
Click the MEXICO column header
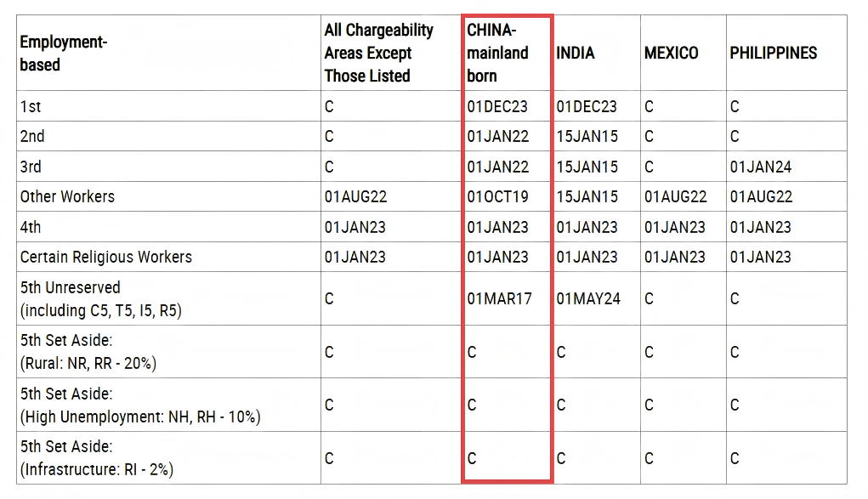[671, 53]
